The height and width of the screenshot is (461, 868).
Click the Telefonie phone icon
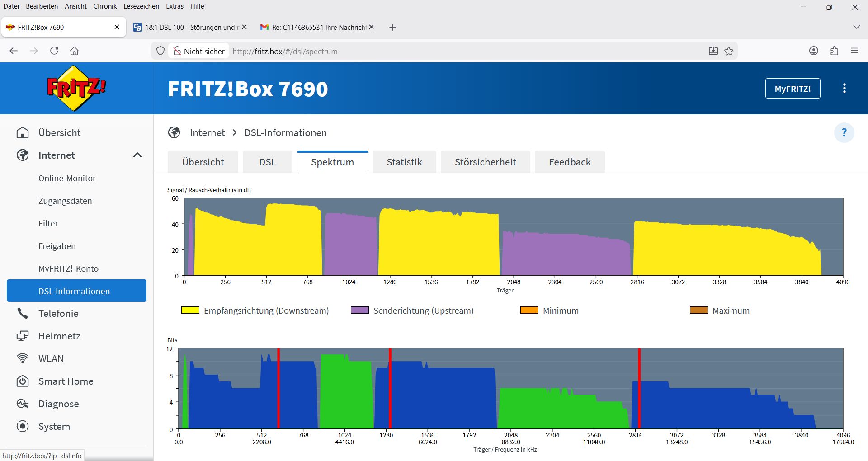point(23,314)
